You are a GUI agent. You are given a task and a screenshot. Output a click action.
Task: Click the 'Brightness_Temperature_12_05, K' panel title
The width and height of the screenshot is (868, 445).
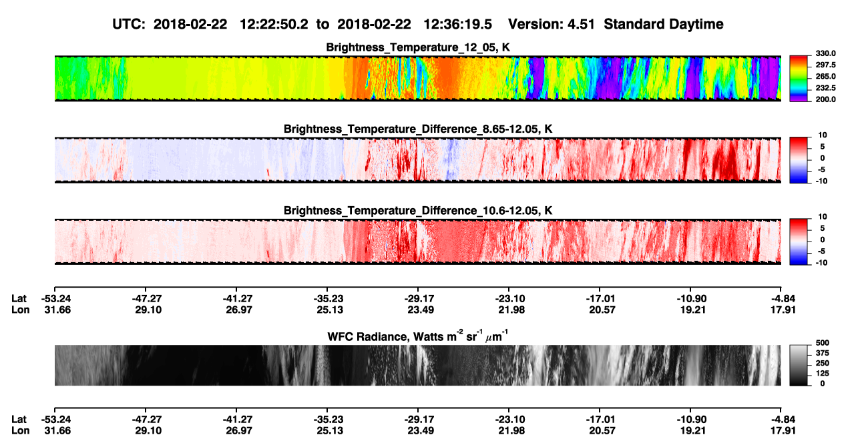click(x=418, y=47)
